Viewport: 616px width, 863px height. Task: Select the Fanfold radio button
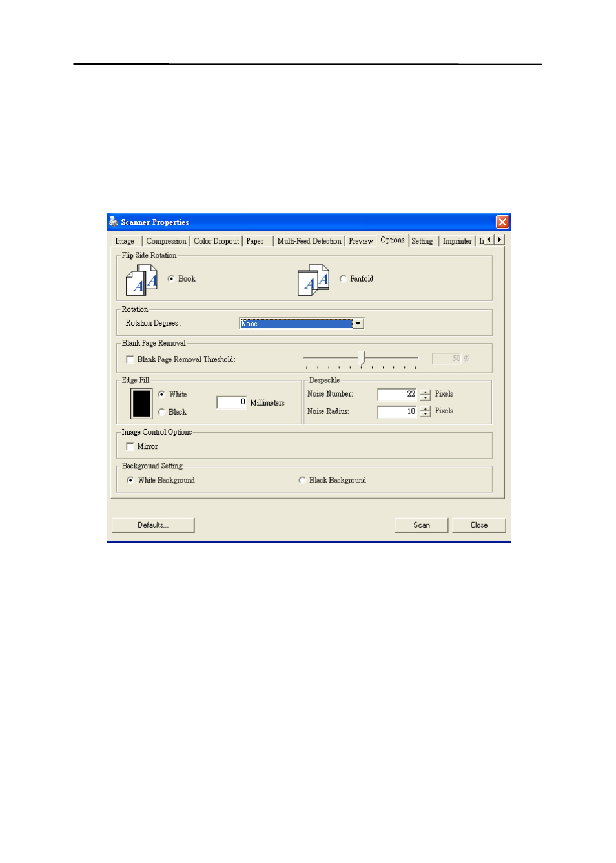tap(343, 278)
